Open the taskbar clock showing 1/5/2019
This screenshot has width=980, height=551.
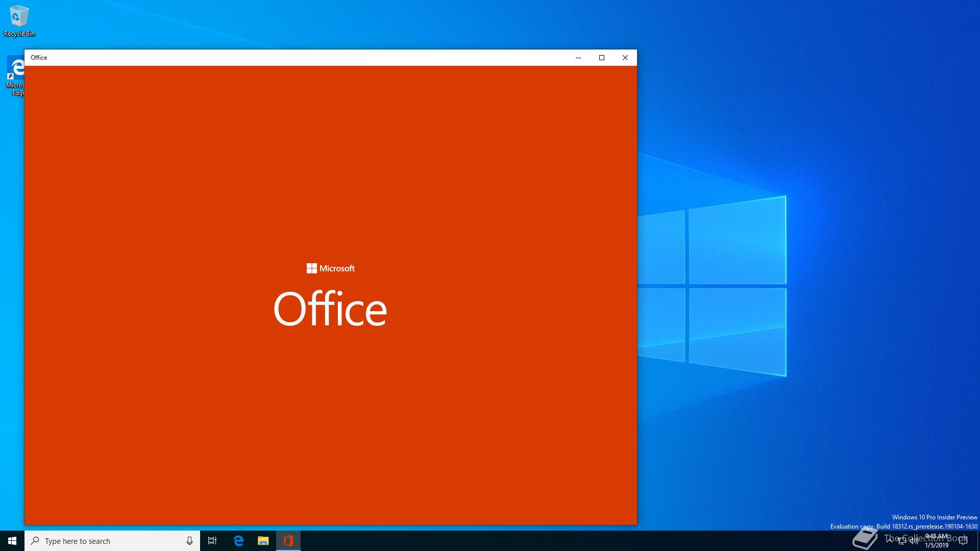coord(937,541)
